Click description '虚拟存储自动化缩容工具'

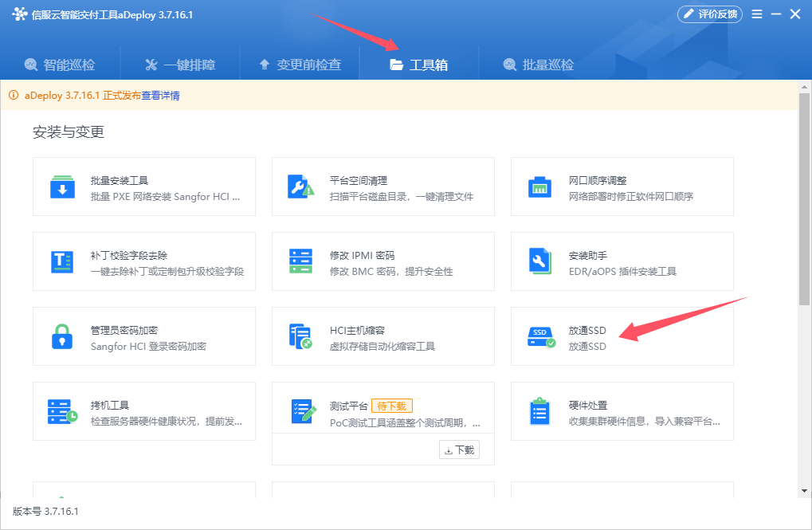(x=382, y=347)
